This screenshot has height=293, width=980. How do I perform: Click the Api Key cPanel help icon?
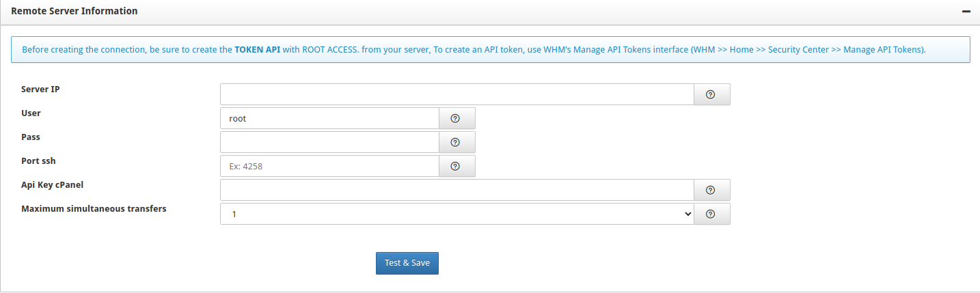[711, 190]
